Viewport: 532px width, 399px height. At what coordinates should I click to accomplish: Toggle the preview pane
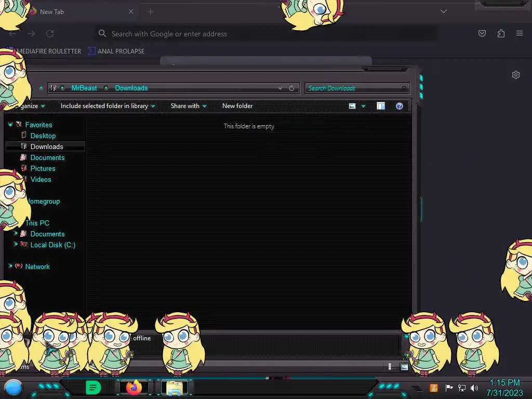pyautogui.click(x=381, y=106)
